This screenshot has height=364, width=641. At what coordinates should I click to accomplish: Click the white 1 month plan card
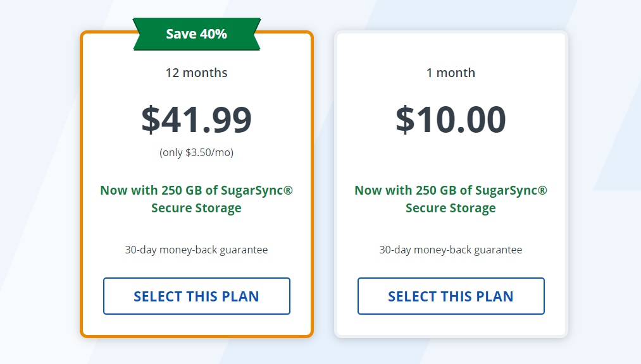[451, 184]
